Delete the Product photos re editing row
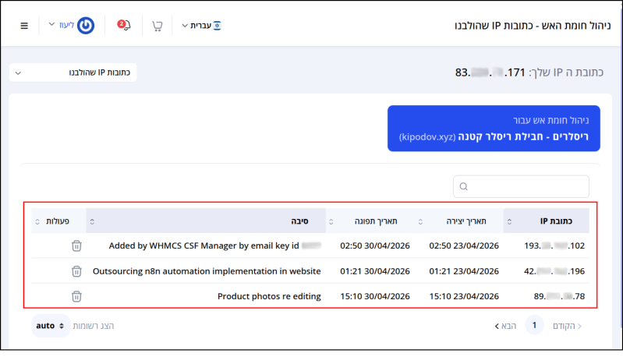This screenshot has height=364, width=623. click(x=76, y=296)
